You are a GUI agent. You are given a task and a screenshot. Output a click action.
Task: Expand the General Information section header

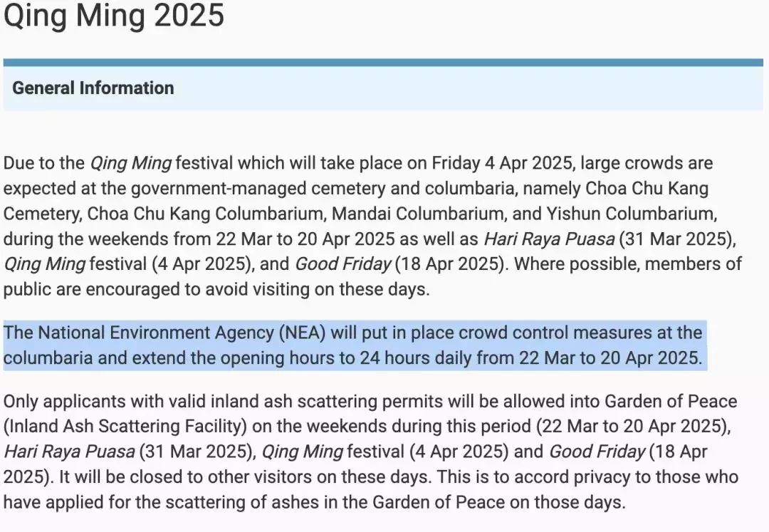(x=383, y=88)
